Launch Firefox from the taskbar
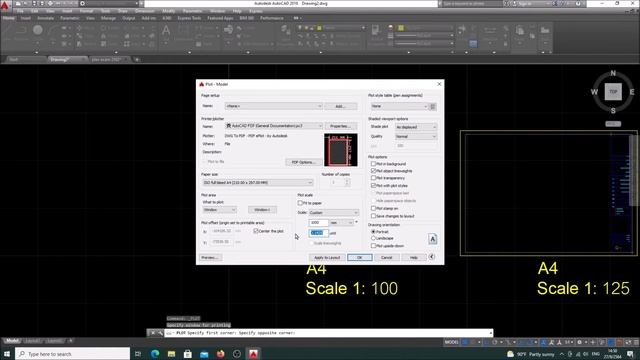The image size is (640, 360). (220, 353)
